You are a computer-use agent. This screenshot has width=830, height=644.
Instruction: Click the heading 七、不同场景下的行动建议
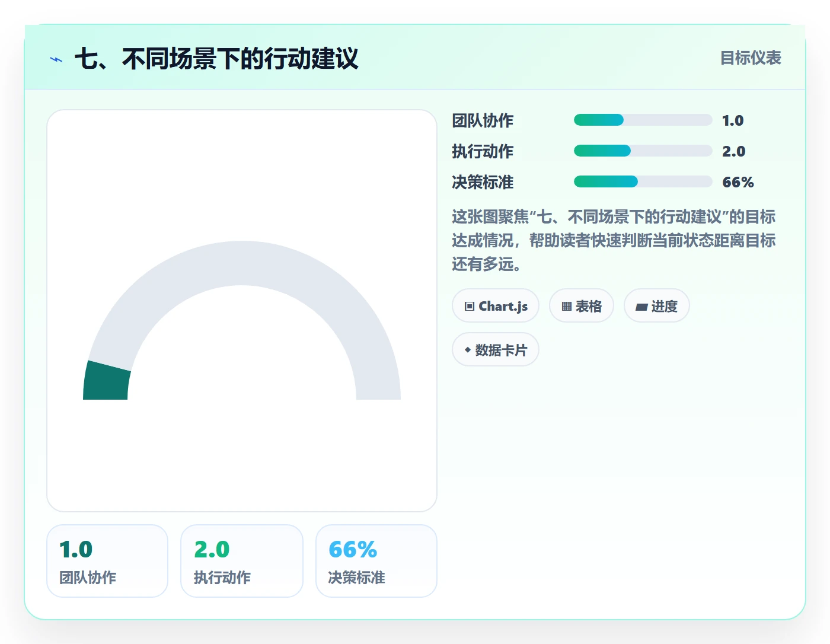216,59
